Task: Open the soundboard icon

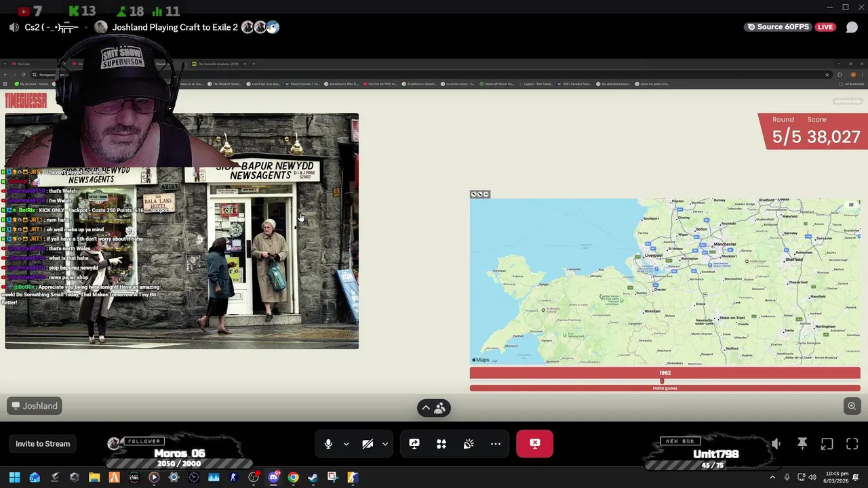Action: point(469,444)
